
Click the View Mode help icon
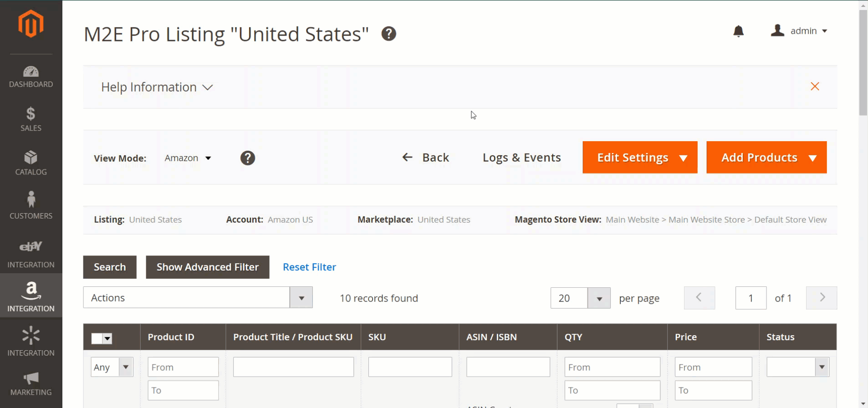(247, 158)
